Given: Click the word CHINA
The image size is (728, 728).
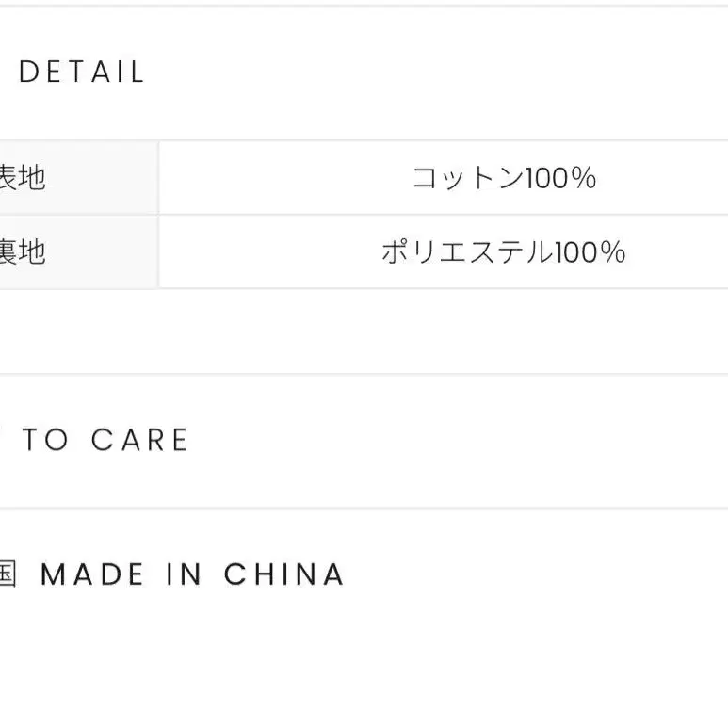Looking at the screenshot, I should [x=284, y=574].
